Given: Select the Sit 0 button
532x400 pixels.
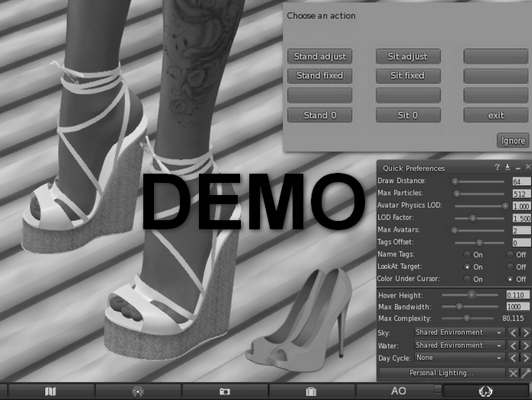Looking at the screenshot, I should [408, 115].
